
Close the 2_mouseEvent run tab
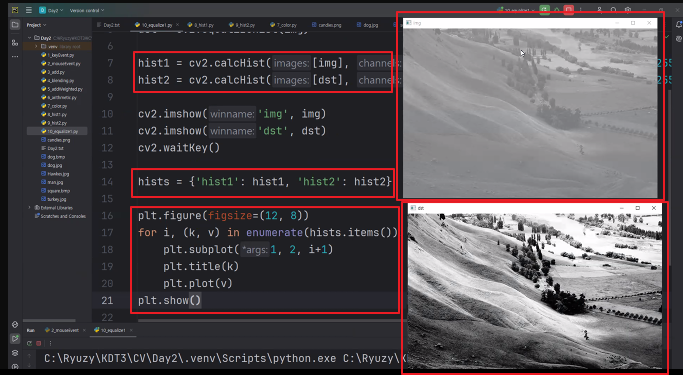[x=84, y=330]
